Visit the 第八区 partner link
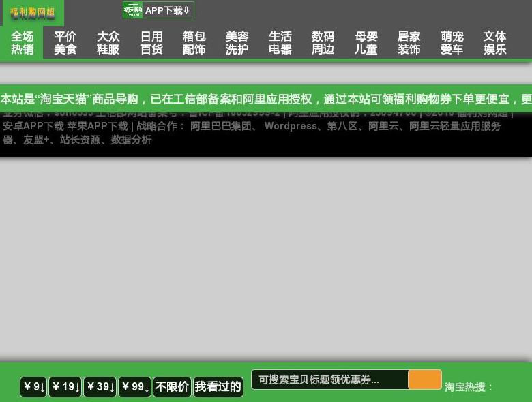 (342, 126)
